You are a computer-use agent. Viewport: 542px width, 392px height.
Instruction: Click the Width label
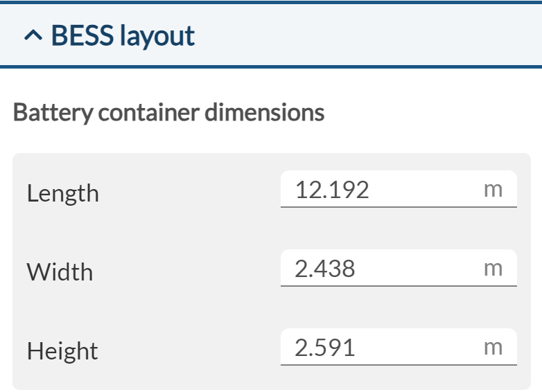tap(60, 272)
